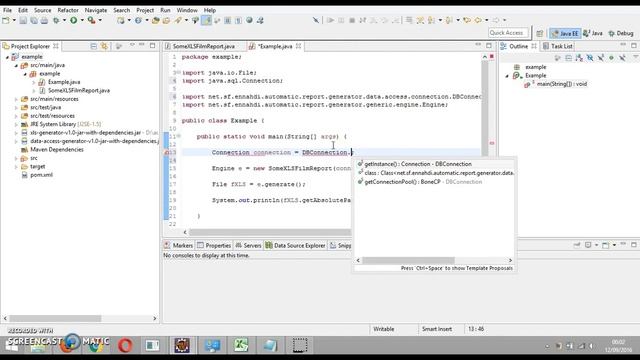Expand JRE System Library node
Image resolution: width=640 pixels, height=360 pixels.
tap(16, 124)
